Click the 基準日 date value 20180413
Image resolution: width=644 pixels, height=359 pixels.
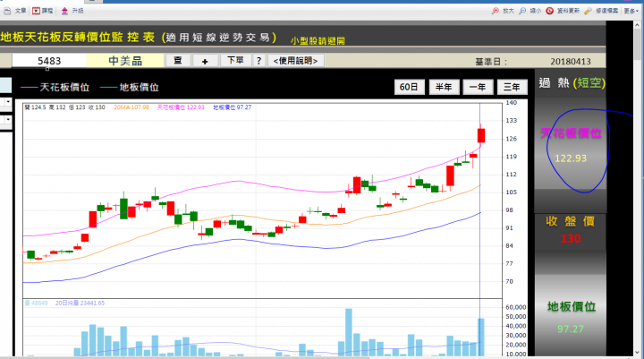[x=571, y=62]
